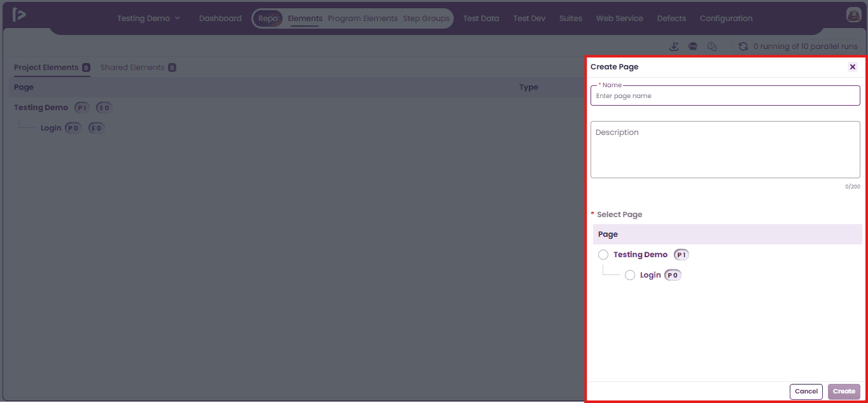The height and width of the screenshot is (403, 868).
Task: Open the Program Elements menu item
Action: [x=363, y=18]
